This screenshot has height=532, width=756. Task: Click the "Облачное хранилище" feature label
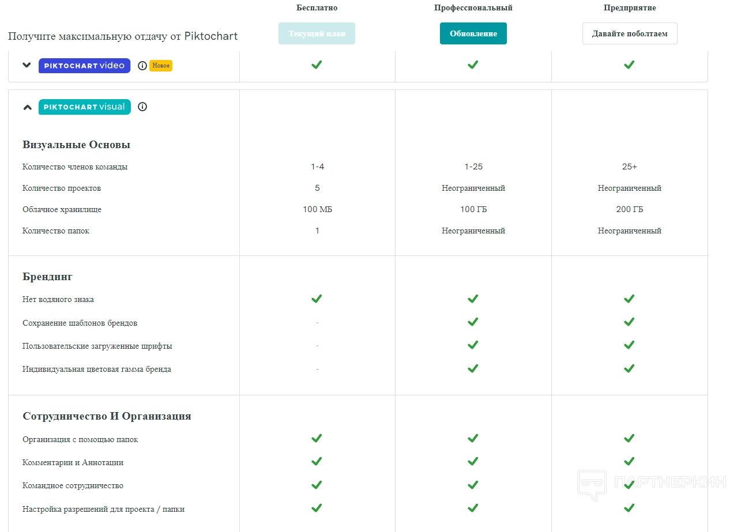(62, 210)
